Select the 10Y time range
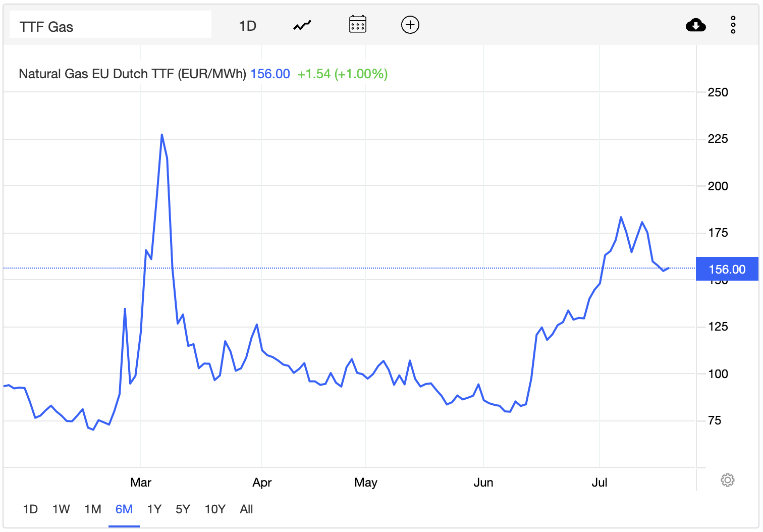Image resolution: width=763 pixels, height=532 pixels. click(214, 509)
